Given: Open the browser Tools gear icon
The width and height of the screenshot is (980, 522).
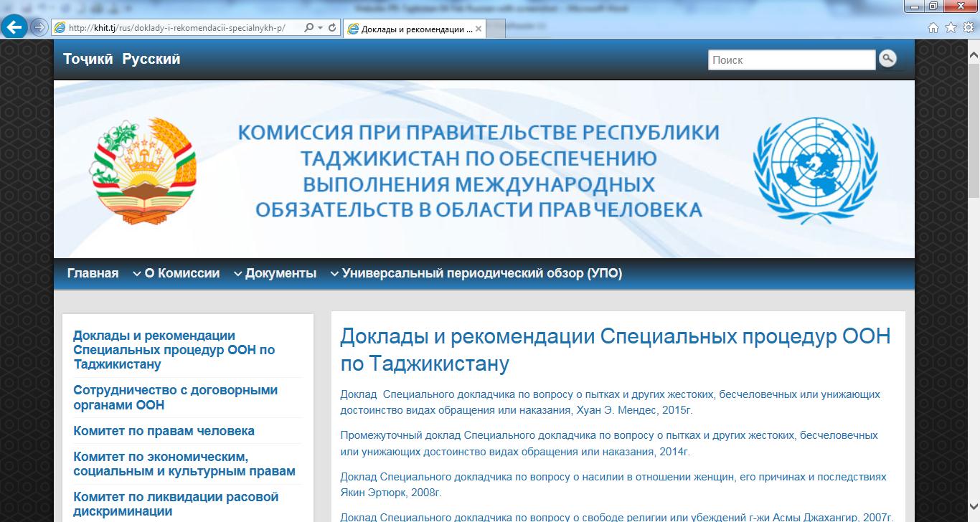Looking at the screenshot, I should point(968,28).
